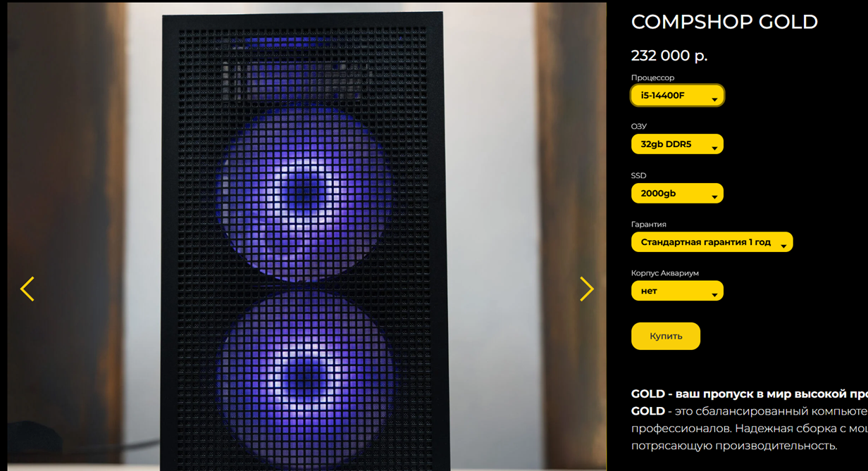
Task: Click the Корпус Аквариум field label
Action: [665, 273]
